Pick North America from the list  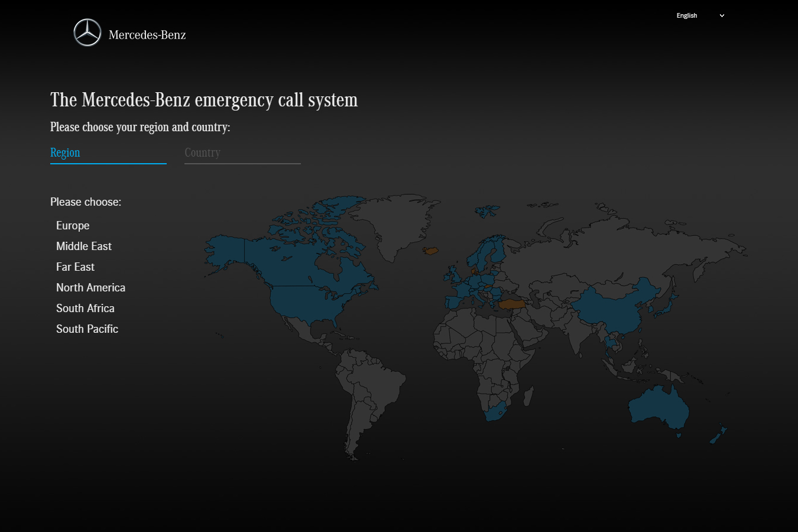tap(90, 288)
